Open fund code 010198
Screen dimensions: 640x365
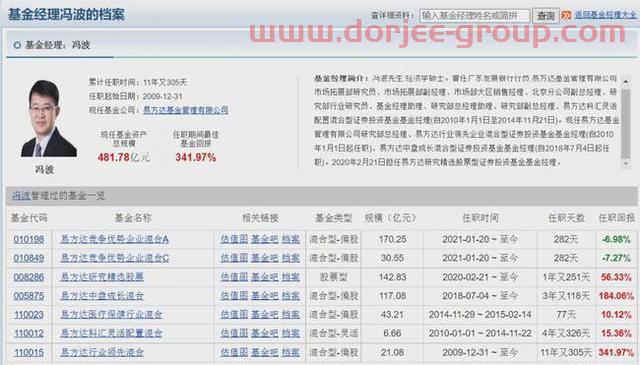pos(29,239)
